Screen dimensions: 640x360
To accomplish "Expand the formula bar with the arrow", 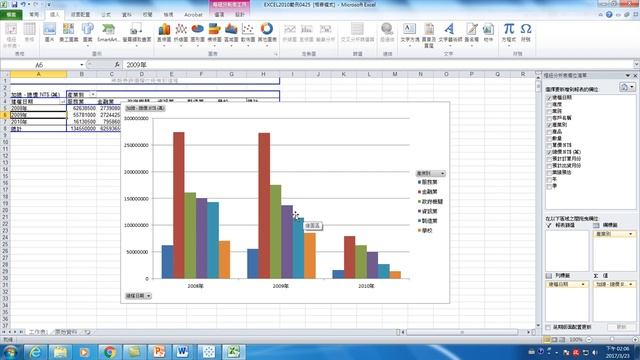I will point(636,64).
